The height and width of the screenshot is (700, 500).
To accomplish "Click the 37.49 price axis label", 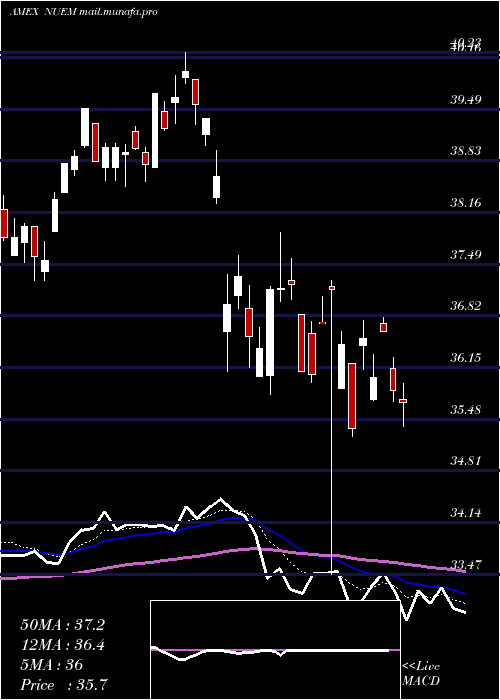I will 466,255.
